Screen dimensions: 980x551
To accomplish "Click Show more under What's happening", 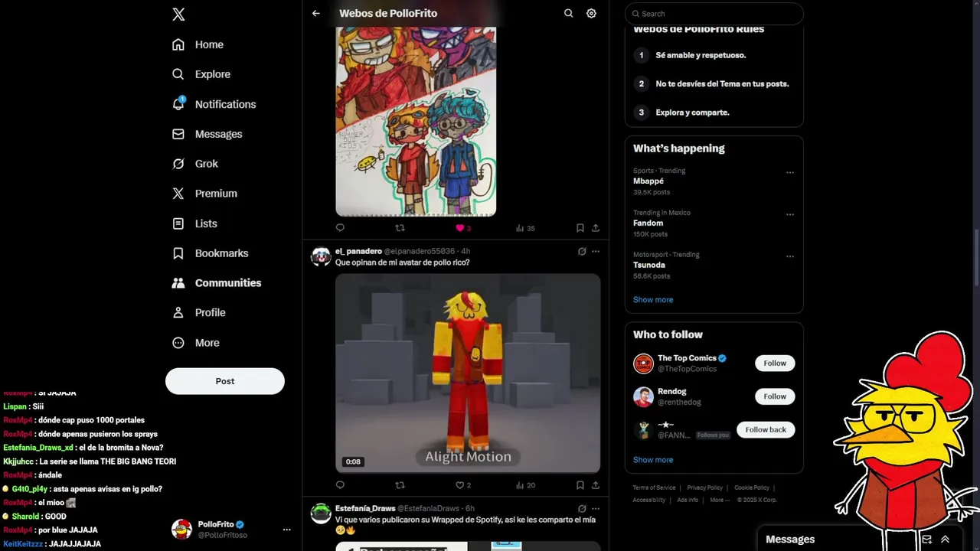I will [x=653, y=300].
